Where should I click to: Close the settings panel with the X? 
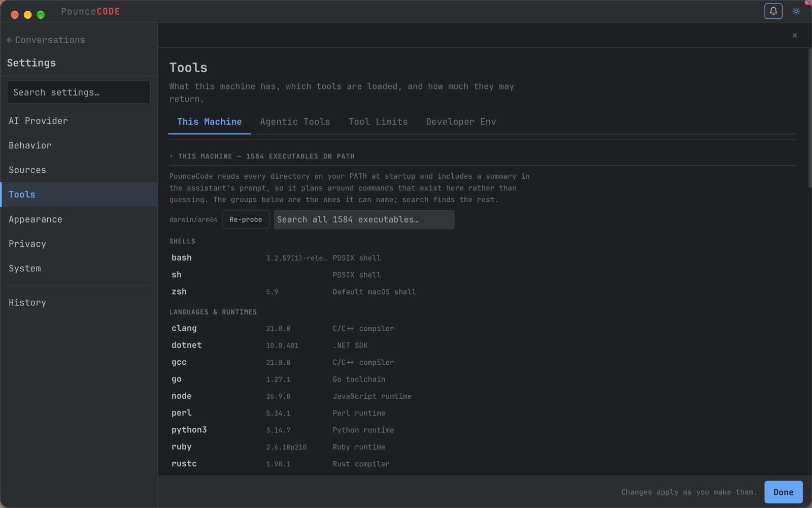(x=795, y=36)
